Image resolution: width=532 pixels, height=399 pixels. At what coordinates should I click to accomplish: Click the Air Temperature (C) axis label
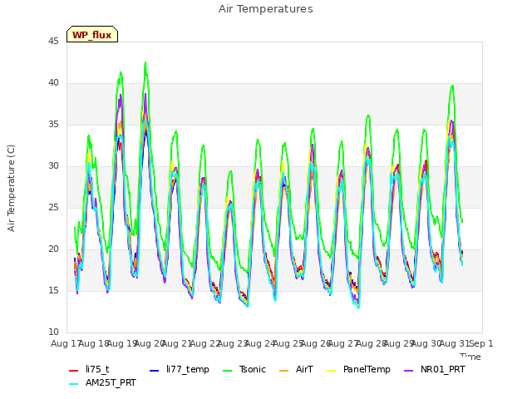point(11,189)
